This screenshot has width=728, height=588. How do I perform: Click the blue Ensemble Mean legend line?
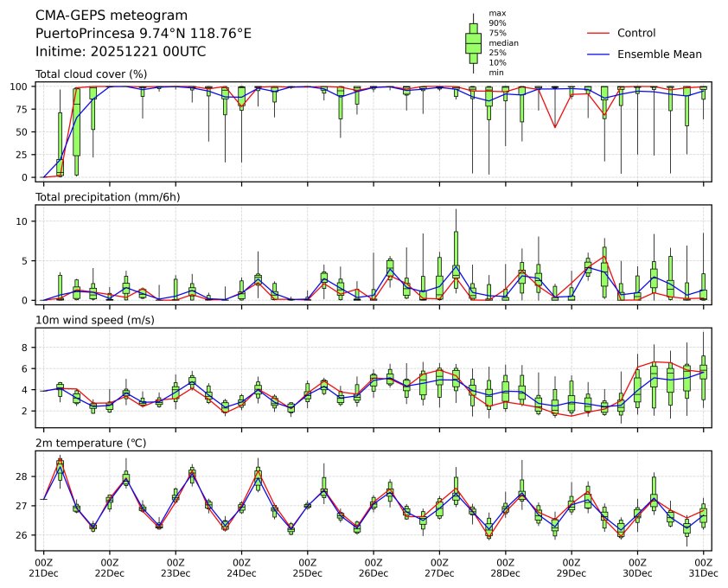click(x=599, y=54)
